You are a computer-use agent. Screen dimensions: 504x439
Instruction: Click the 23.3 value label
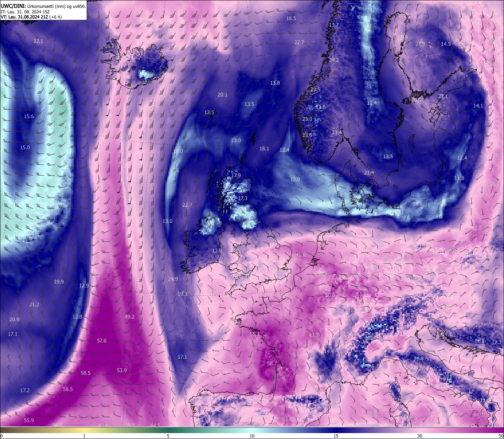click(307, 119)
